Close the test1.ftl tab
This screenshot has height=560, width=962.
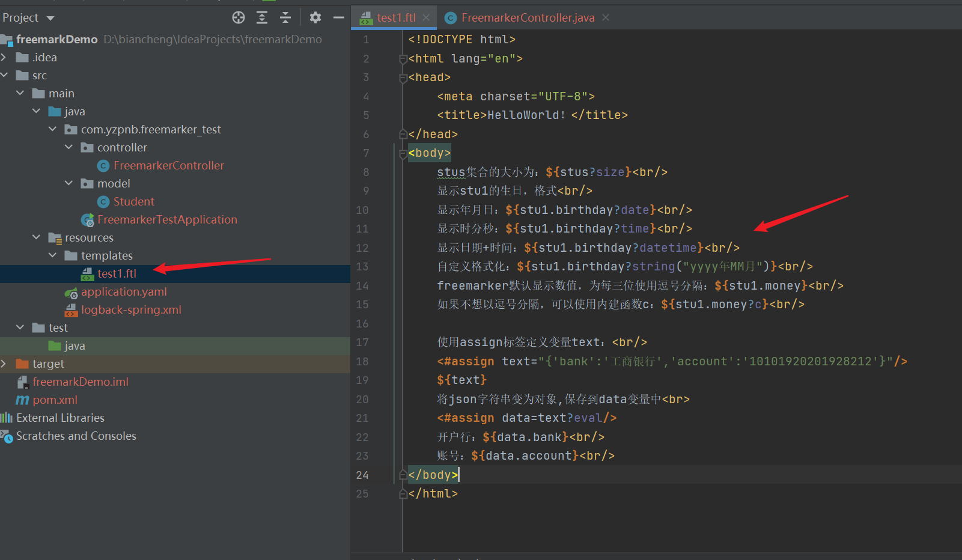point(426,17)
